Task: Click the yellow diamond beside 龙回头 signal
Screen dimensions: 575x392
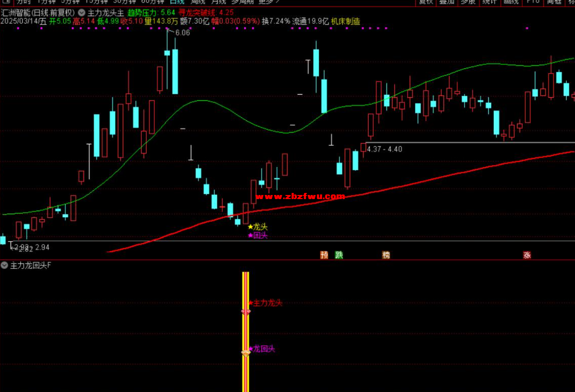Action: tap(246, 353)
